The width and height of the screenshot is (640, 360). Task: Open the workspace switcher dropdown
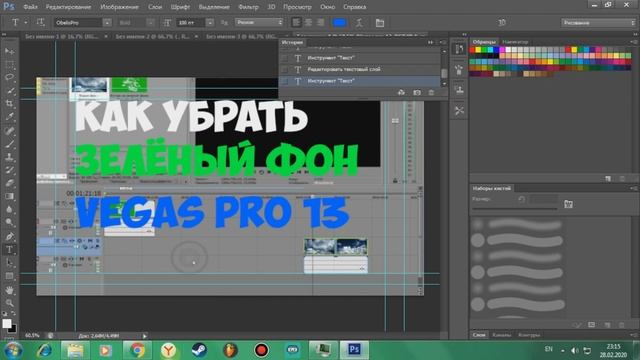click(598, 23)
